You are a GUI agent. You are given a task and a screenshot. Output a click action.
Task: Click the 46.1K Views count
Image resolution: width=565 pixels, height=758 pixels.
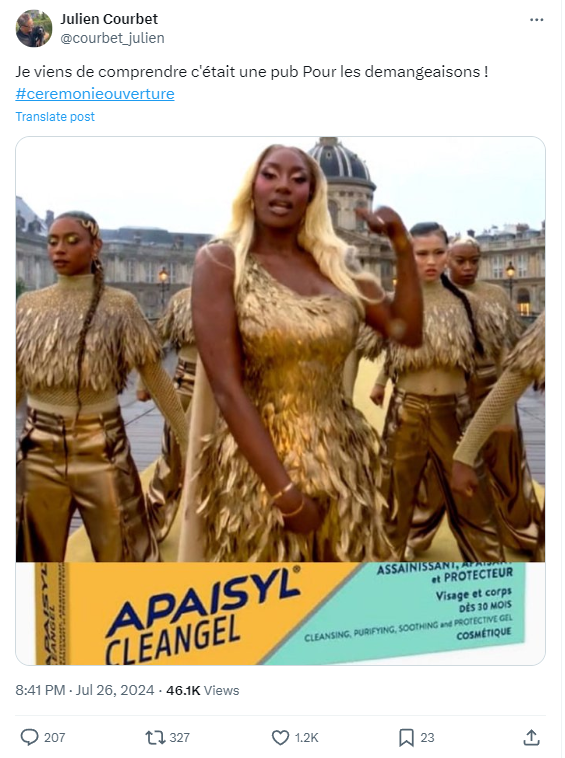pyautogui.click(x=203, y=690)
